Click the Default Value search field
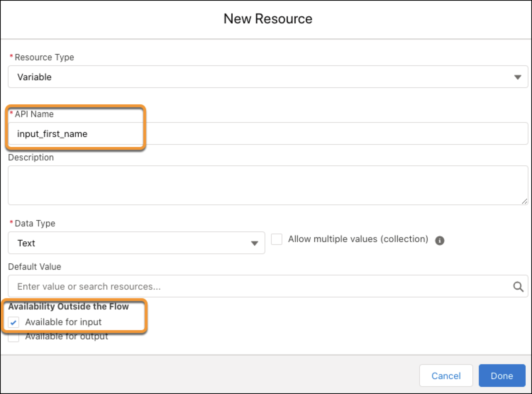The image size is (532, 394). click(268, 286)
